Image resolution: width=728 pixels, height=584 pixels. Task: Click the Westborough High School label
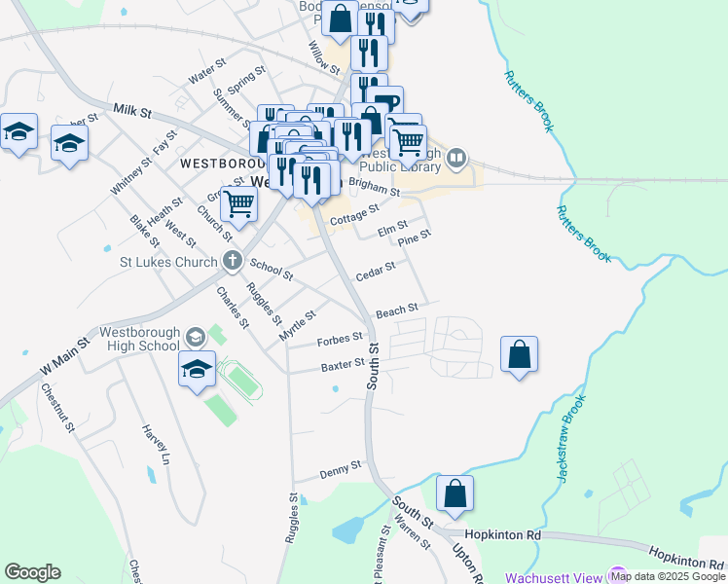[139, 339]
